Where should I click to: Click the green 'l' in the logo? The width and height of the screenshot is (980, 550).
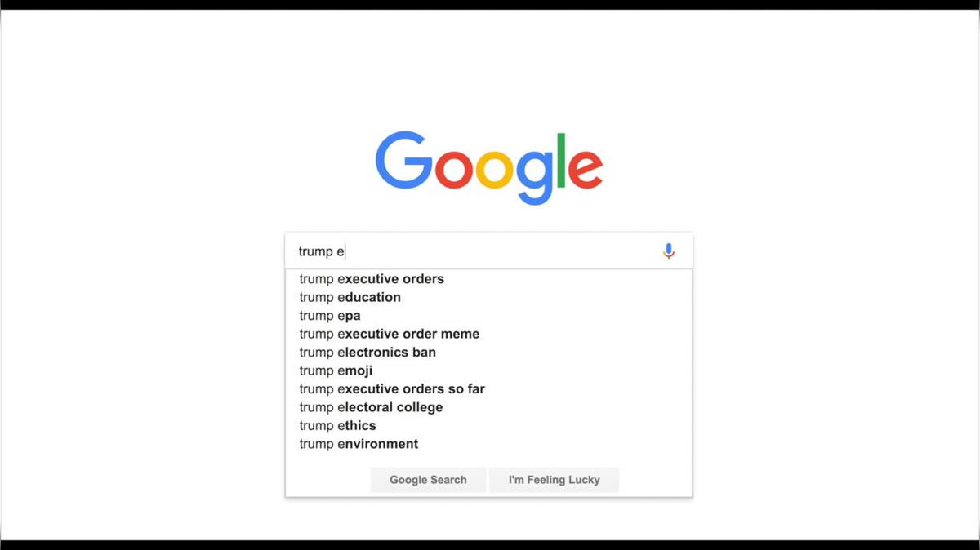[561, 160]
